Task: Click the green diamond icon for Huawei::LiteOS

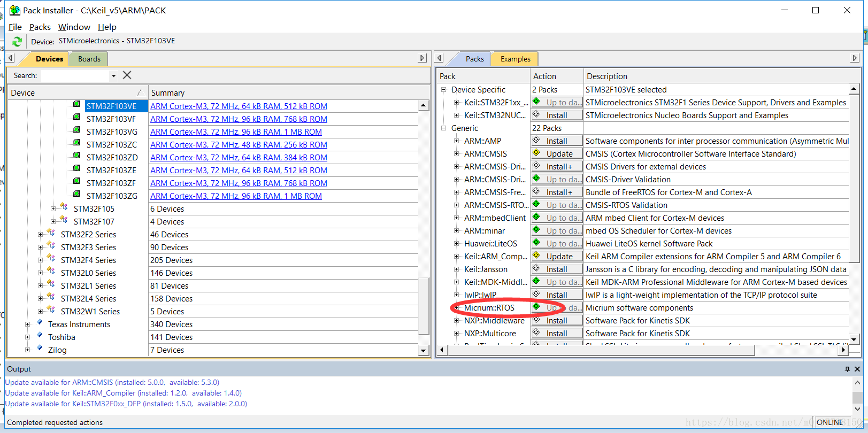Action: [536, 243]
